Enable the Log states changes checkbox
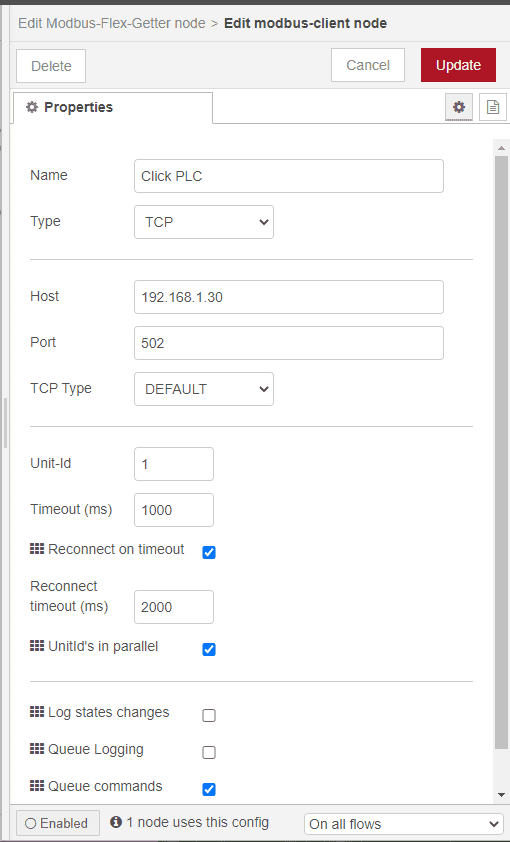 click(209, 715)
